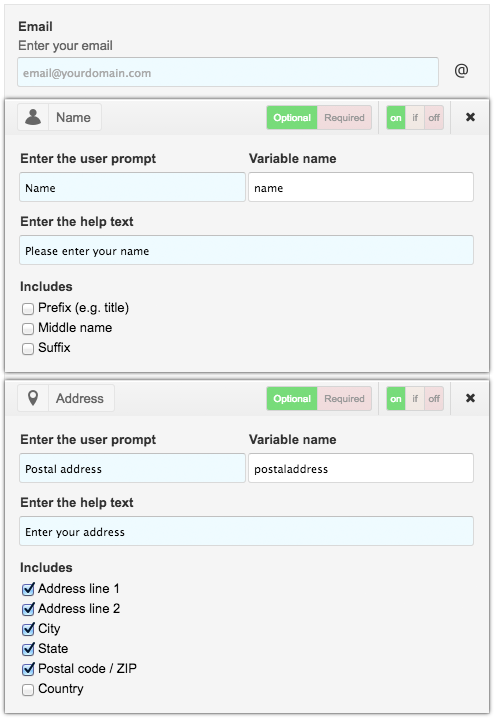
Task: Click the Name header label button
Action: (x=73, y=118)
